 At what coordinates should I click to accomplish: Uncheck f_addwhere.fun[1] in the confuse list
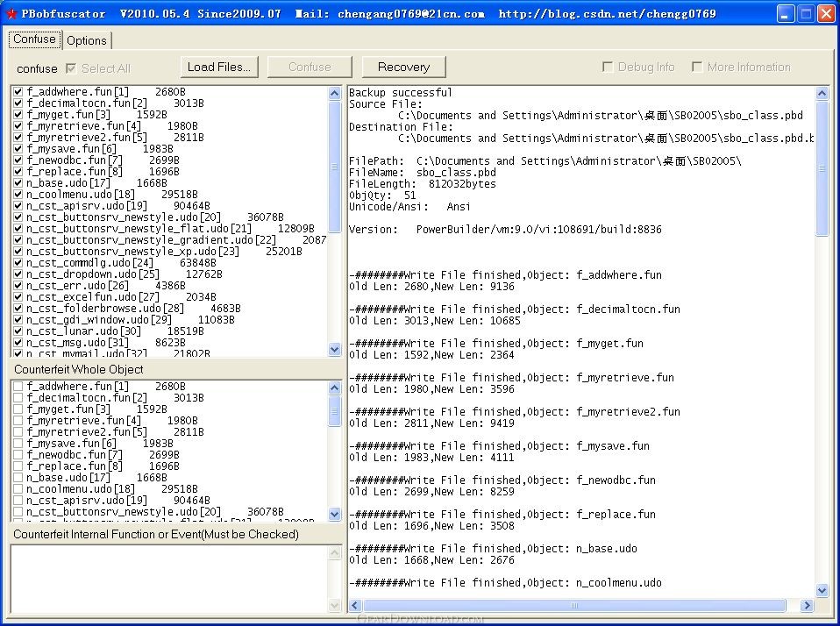(x=18, y=91)
